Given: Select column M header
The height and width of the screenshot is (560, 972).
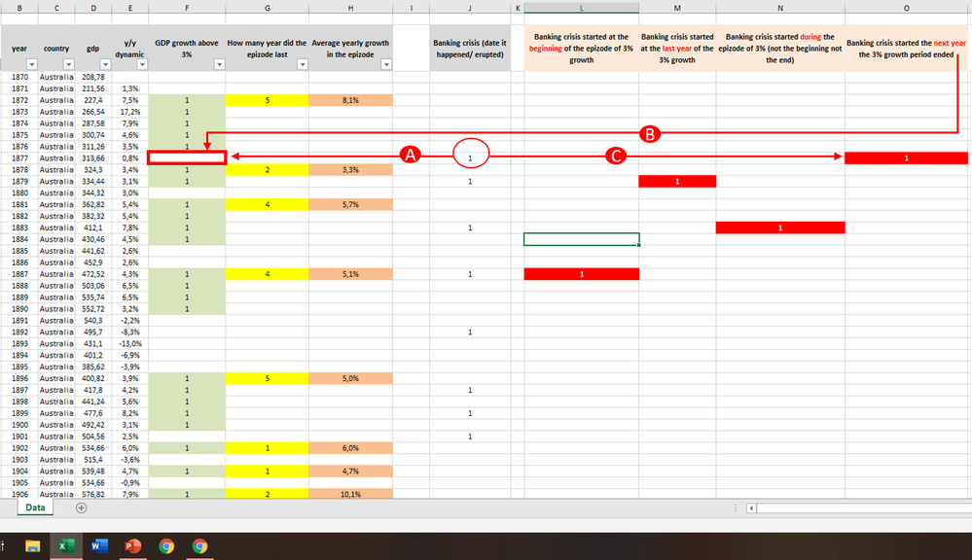Looking at the screenshot, I should tap(677, 8).
